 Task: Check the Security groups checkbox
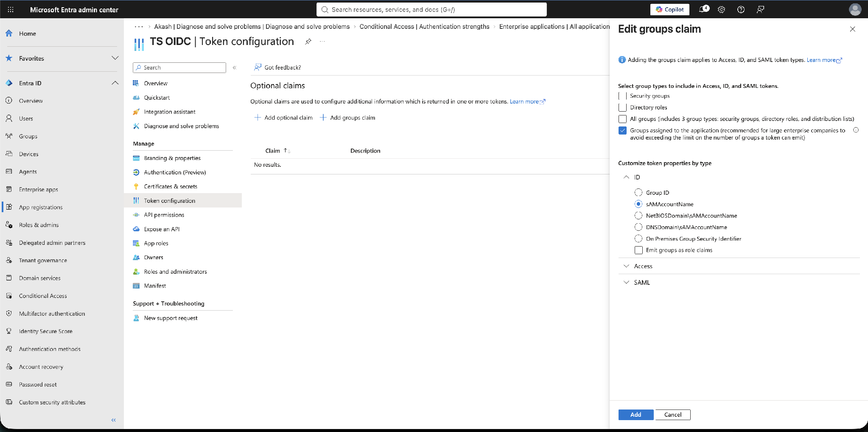click(622, 96)
